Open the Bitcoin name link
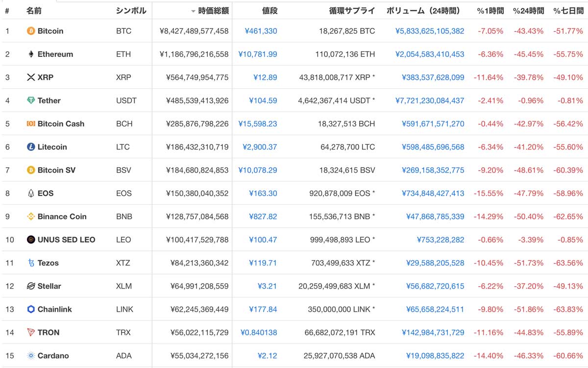 point(50,31)
